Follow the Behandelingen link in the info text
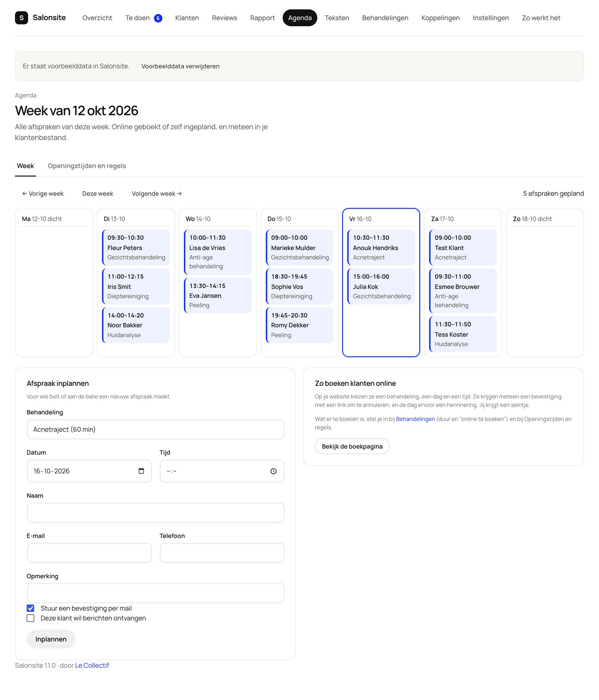 (415, 419)
